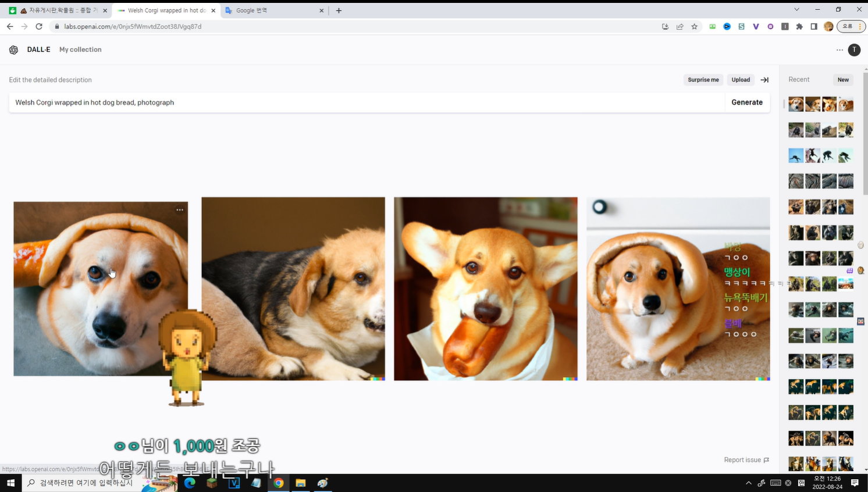Click the OpenAI logo icon
The image size is (868, 492).
click(x=13, y=50)
